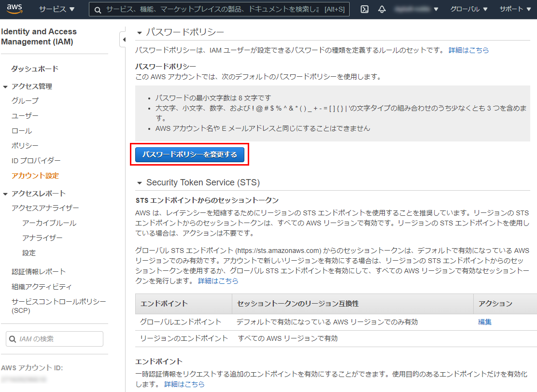537x392 pixels.
Task: Open 詳細はこちら link in STS session token text
Action: tap(218, 281)
